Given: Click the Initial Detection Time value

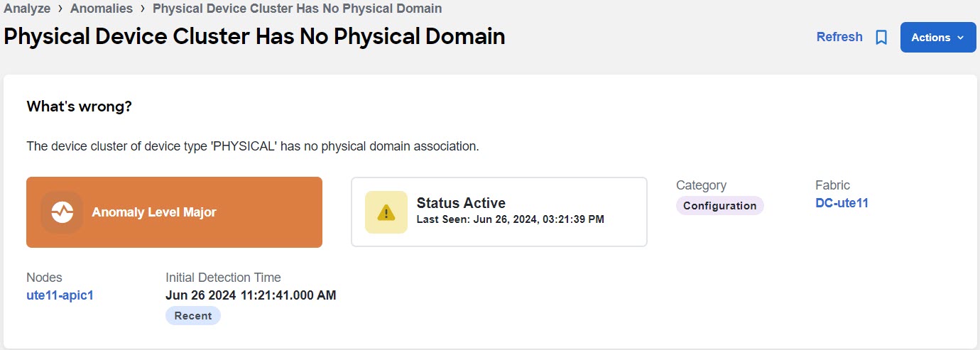Looking at the screenshot, I should [x=251, y=295].
